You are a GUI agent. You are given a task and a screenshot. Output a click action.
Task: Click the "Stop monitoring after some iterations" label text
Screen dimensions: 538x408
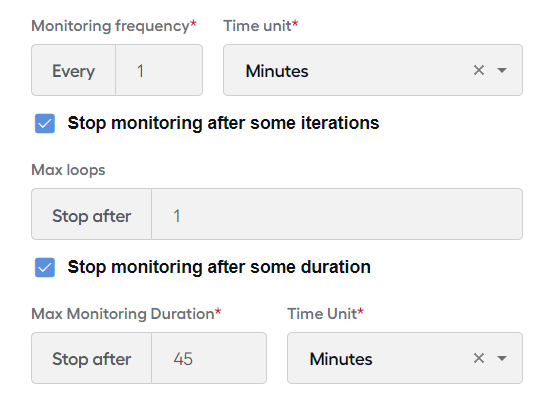tap(223, 123)
